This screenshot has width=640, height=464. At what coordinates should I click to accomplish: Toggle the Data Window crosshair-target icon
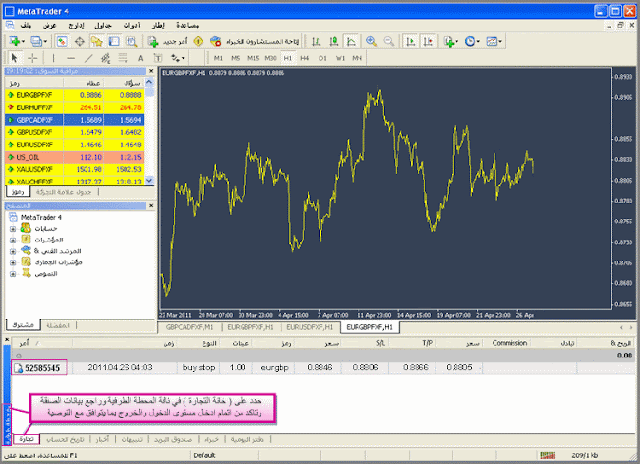pyautogui.click(x=80, y=41)
